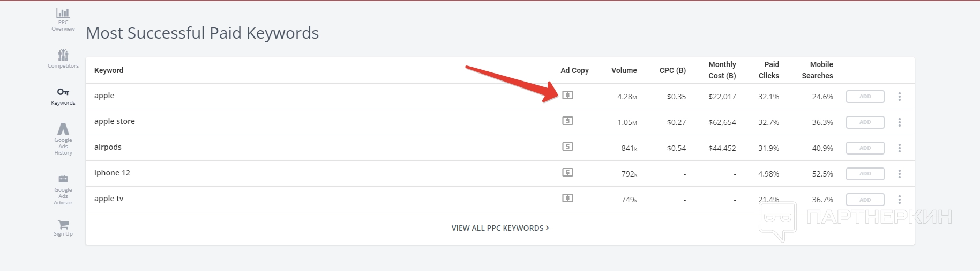This screenshot has height=271, width=980.
Task: Open the PPC Overview sidebar icon
Action: click(63, 13)
